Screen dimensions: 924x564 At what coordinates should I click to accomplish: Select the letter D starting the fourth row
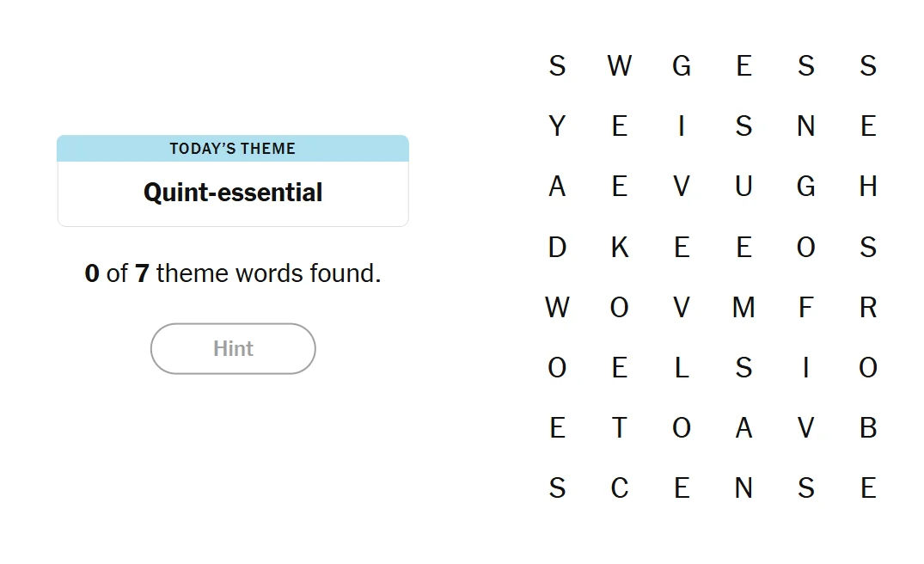[x=557, y=247]
